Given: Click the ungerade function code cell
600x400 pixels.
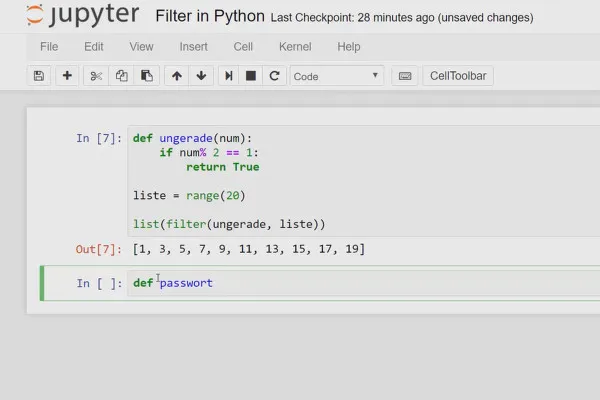Looking at the screenshot, I should [364, 181].
